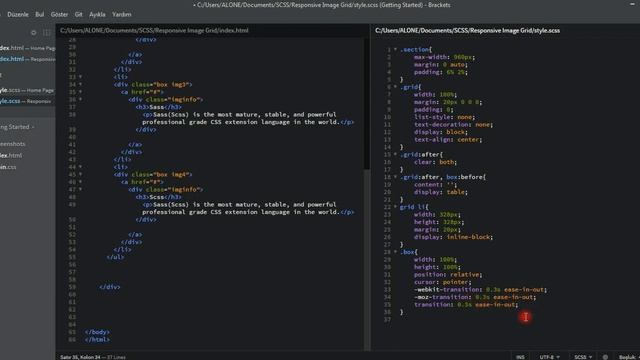Viewport: 640px width, 360px height.
Task: Click the </body> closing tag
Action: pos(97,332)
